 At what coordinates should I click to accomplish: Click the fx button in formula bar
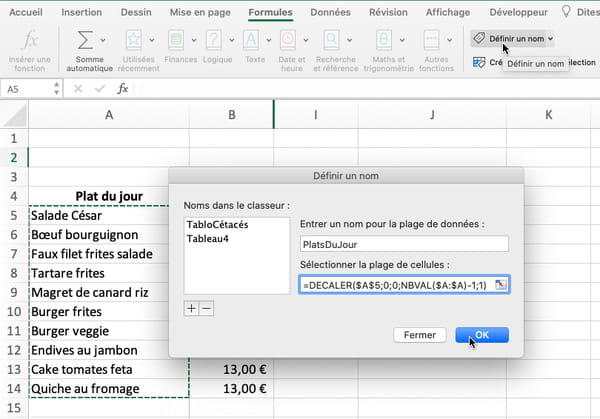[122, 89]
